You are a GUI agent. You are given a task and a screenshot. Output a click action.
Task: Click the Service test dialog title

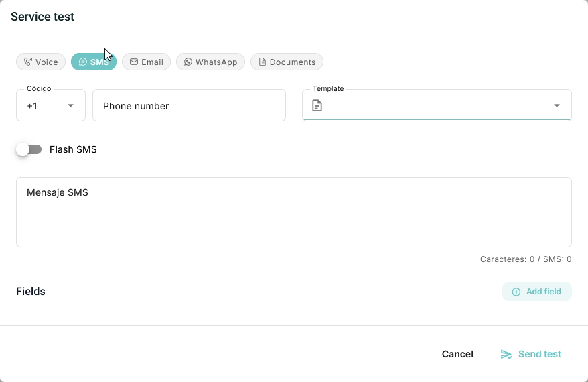coord(42,17)
